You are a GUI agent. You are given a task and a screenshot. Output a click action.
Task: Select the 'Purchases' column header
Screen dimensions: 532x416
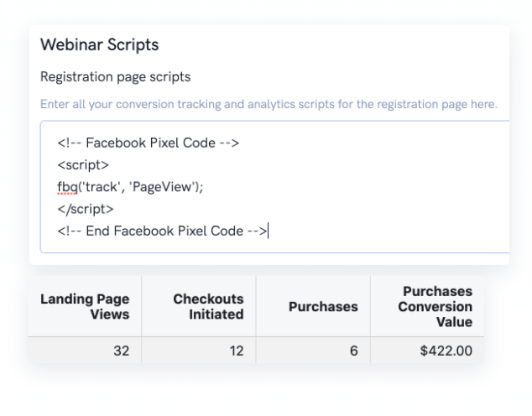coord(323,307)
